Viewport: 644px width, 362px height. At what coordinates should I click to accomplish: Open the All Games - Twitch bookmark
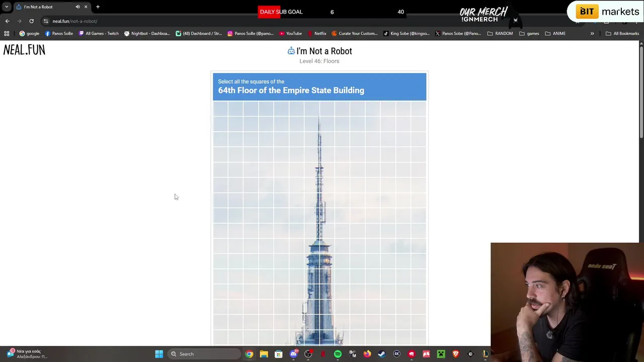tap(99, 34)
